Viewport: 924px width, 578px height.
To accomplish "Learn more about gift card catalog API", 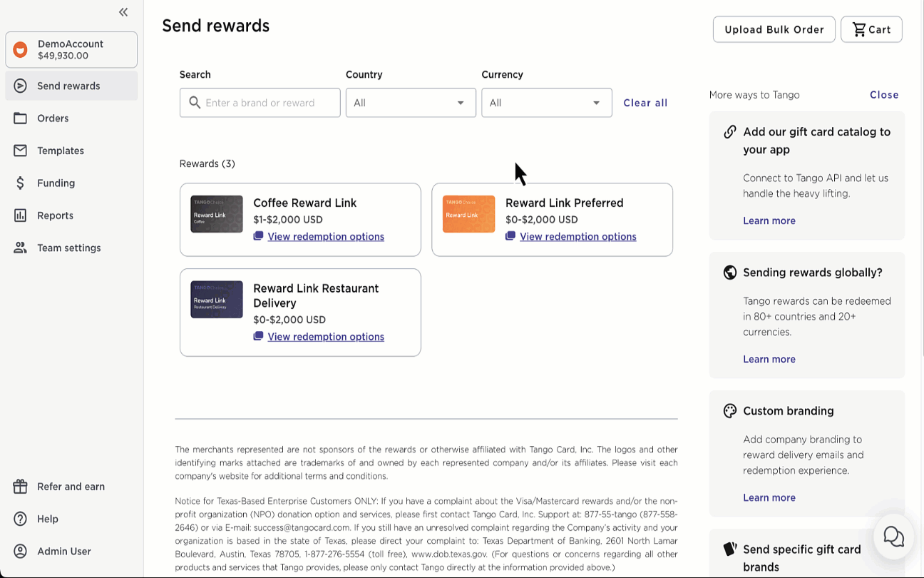I will (769, 220).
